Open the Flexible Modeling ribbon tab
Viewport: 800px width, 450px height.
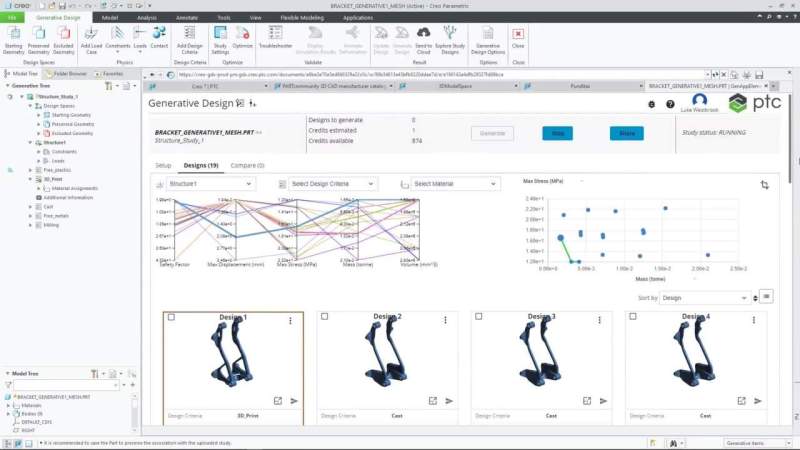302,17
